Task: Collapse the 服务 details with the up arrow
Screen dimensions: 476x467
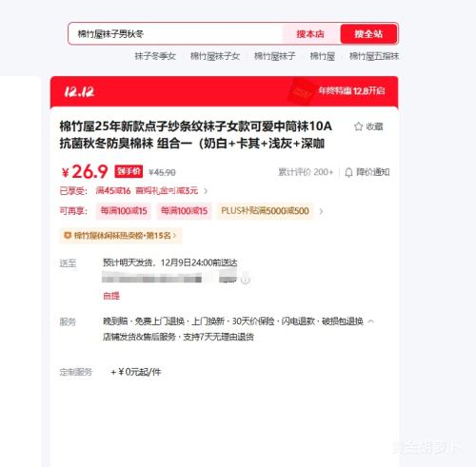Action: (x=370, y=321)
